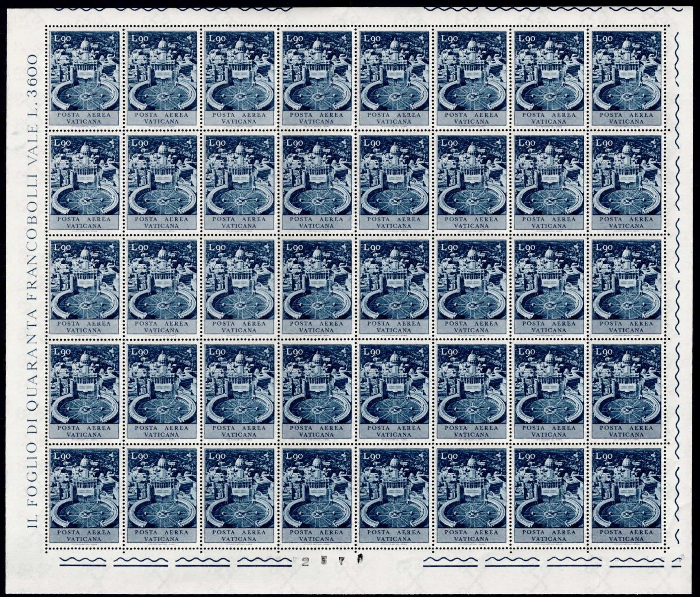Select the stamp in the bottom-right corner of the sheet
The width and height of the screenshot is (700, 597).
[627, 496]
